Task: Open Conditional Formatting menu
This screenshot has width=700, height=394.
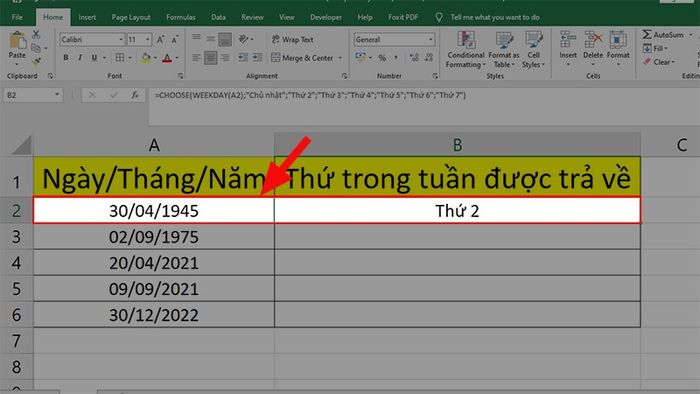Action: [x=466, y=50]
